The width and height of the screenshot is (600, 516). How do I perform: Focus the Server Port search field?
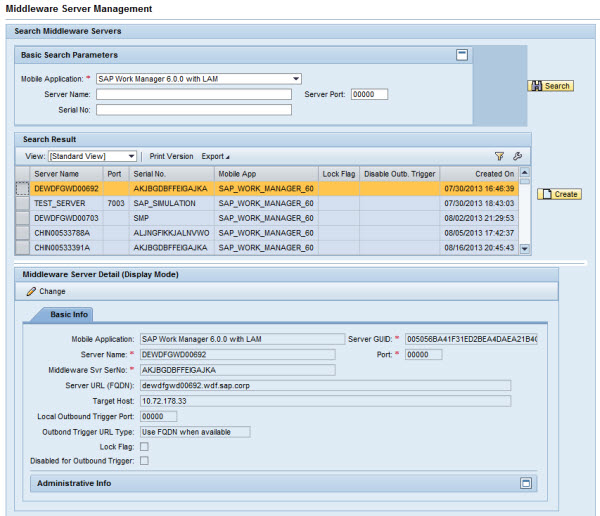click(369, 94)
